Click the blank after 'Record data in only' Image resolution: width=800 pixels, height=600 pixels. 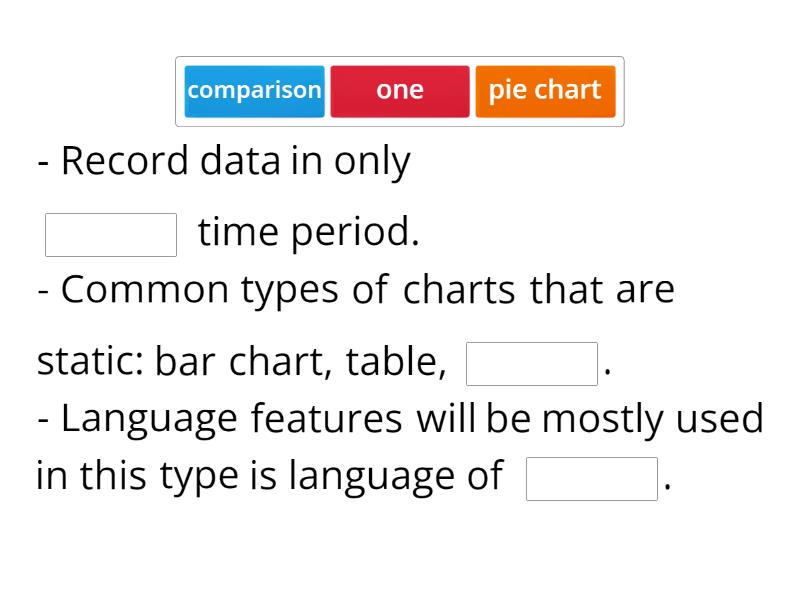point(110,232)
